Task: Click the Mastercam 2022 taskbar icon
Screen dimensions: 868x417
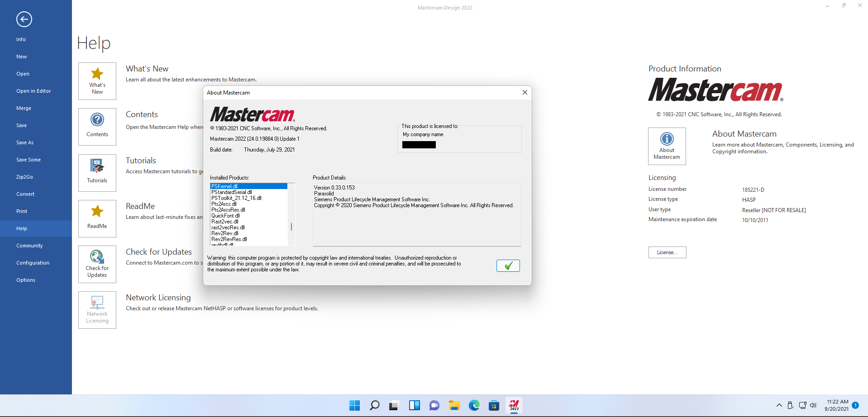Action: [514, 405]
